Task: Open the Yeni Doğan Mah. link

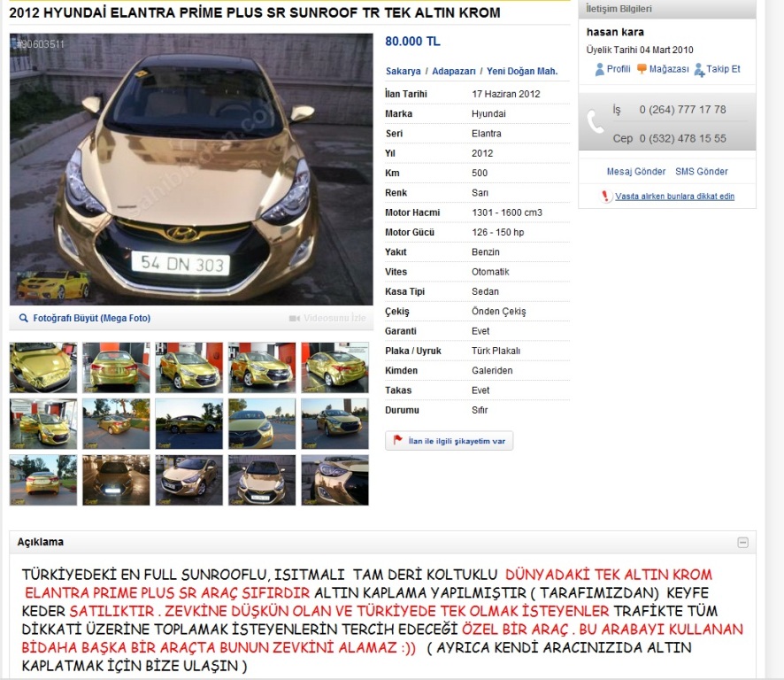Action: (x=522, y=71)
